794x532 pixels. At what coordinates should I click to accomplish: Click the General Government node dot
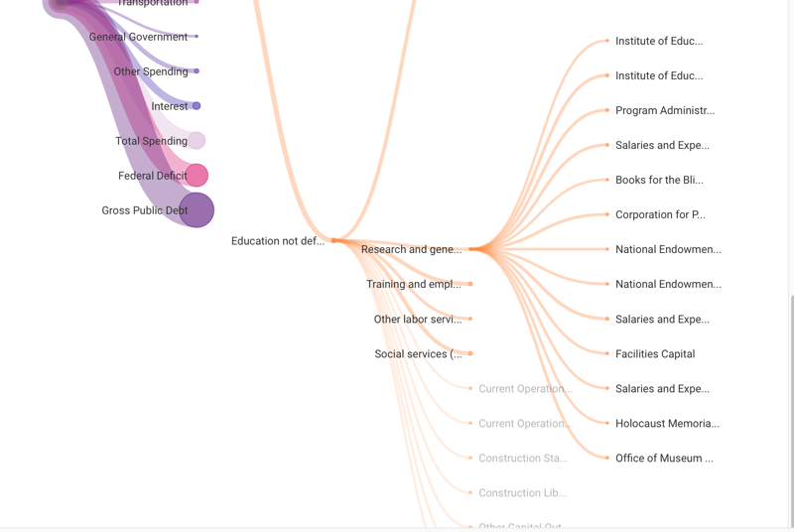pos(197,37)
